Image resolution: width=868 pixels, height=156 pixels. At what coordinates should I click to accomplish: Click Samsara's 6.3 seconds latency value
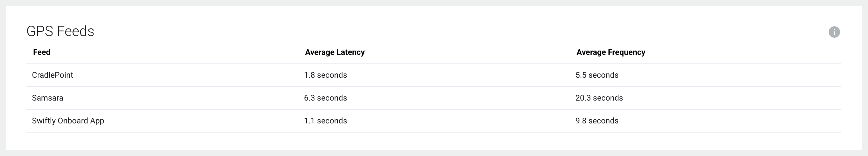click(x=325, y=98)
